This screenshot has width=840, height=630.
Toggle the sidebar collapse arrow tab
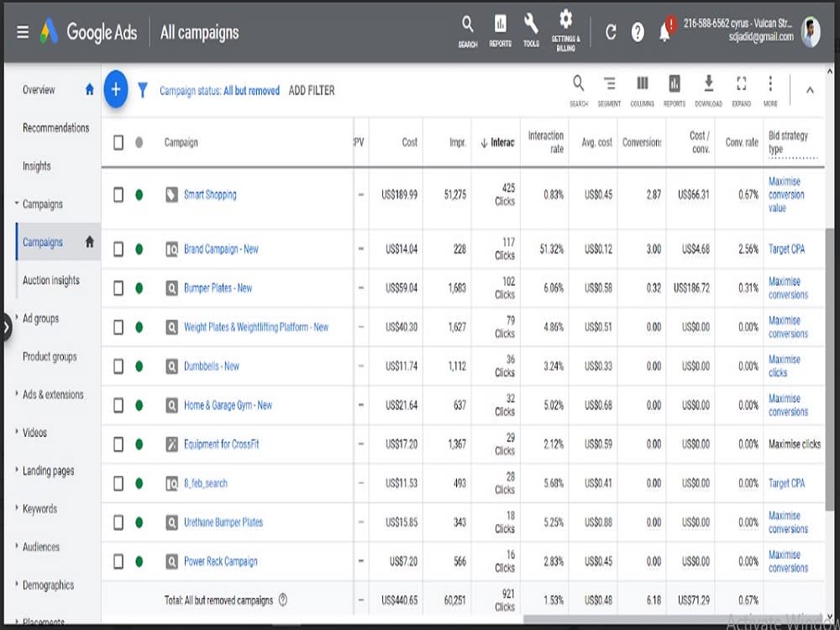point(7,326)
